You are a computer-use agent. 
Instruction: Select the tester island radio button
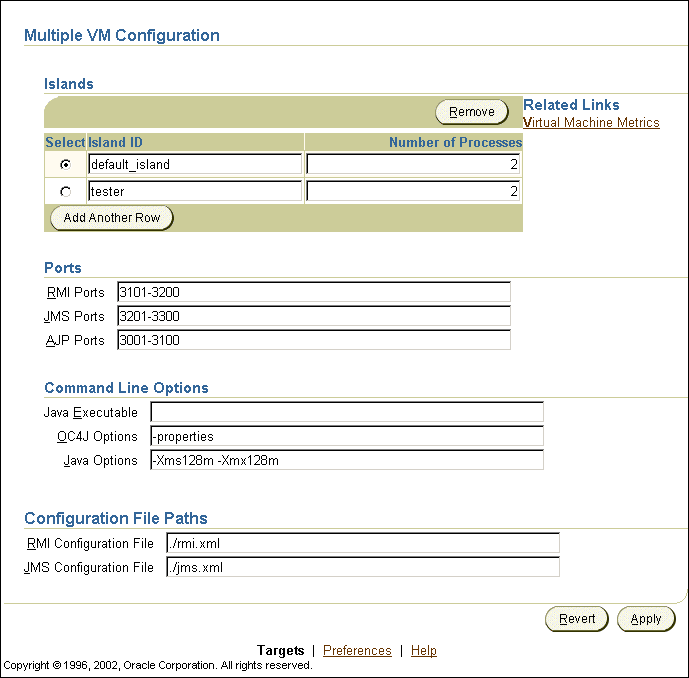pyautogui.click(x=65, y=192)
